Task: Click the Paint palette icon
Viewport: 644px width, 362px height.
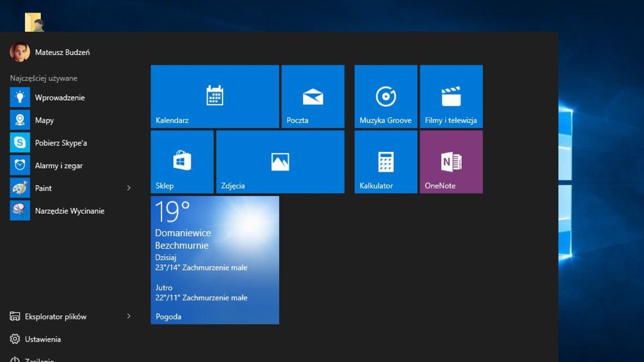Action: coord(20,188)
